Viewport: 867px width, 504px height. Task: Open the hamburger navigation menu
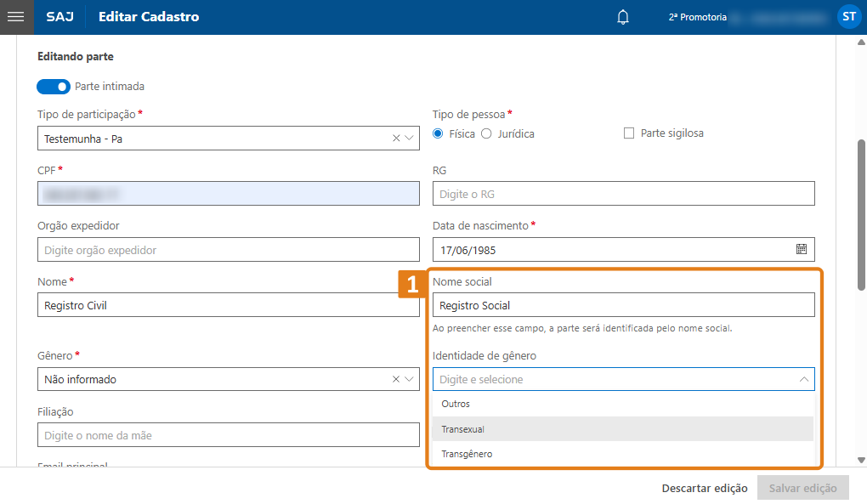pos(16,17)
